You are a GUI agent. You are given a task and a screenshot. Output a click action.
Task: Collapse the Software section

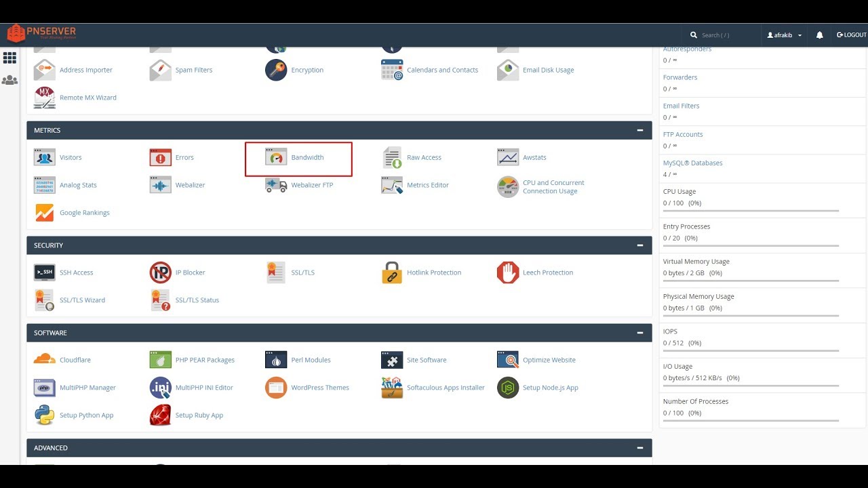[639, 333]
